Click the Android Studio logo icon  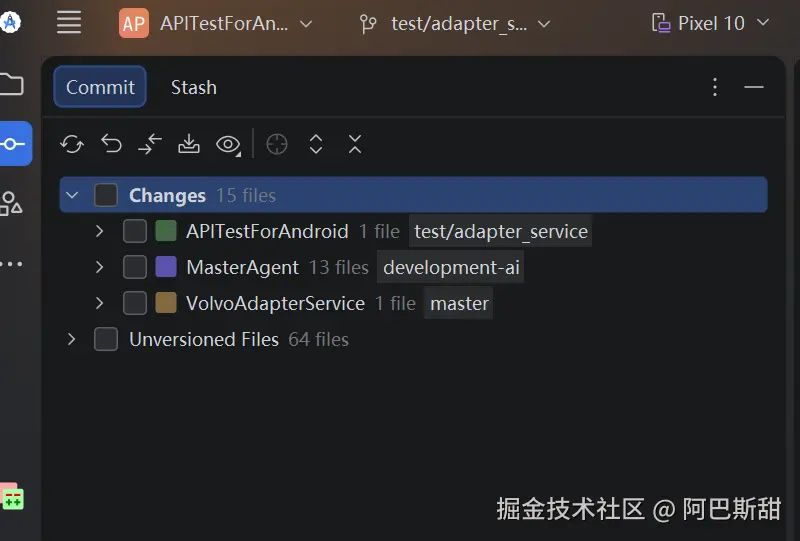[10, 22]
